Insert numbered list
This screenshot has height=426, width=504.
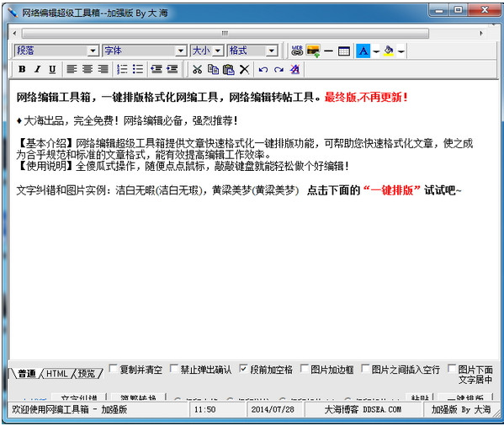123,69
